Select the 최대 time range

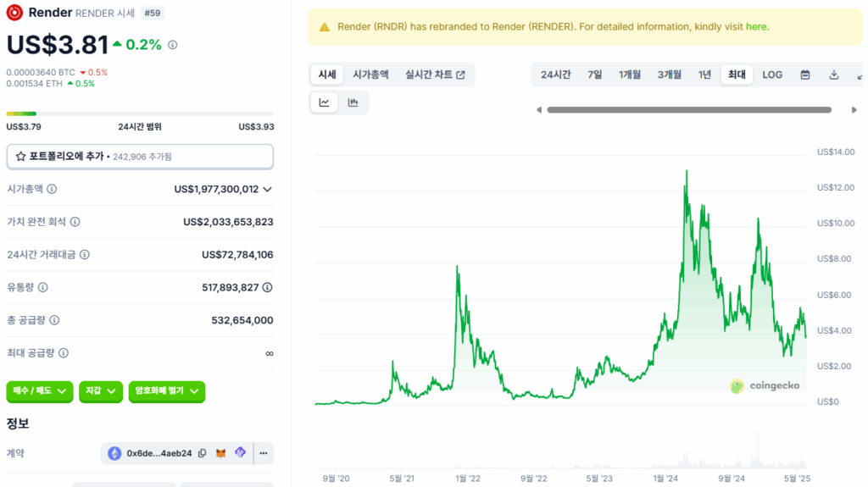click(737, 75)
